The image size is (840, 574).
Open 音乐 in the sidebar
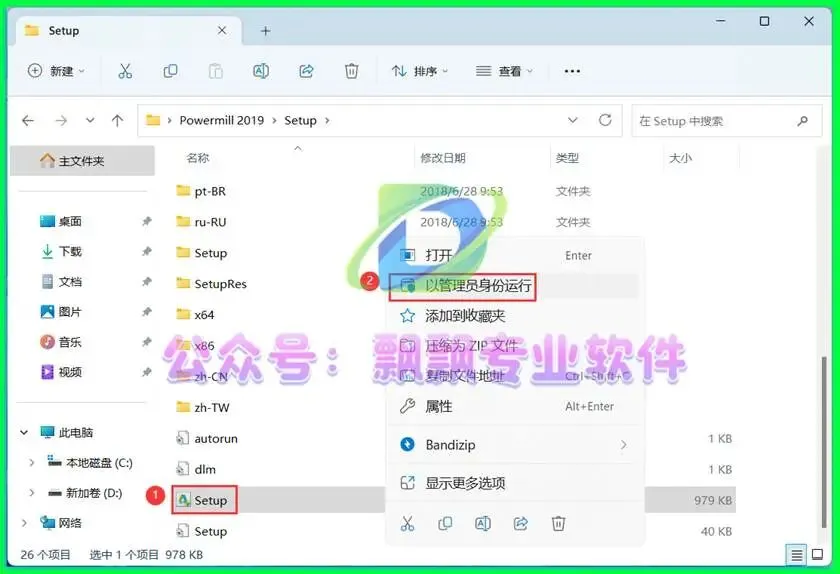click(x=70, y=342)
